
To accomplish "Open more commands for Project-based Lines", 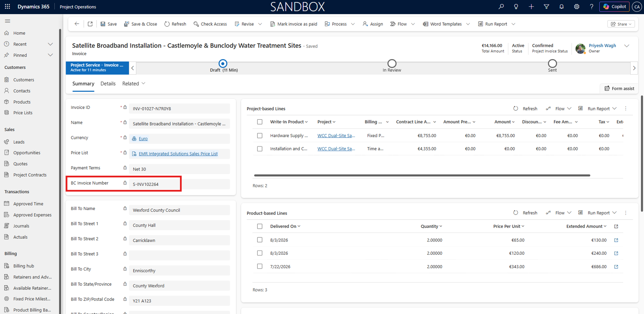I will (x=625, y=108).
